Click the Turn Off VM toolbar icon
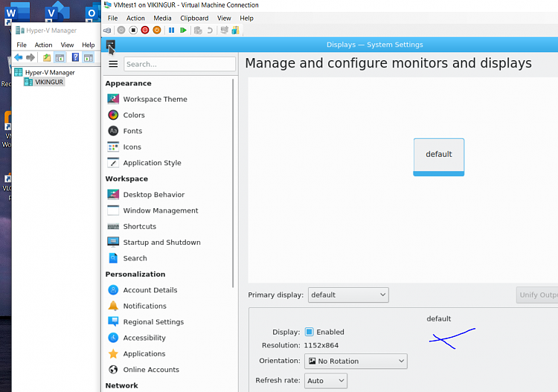 tap(133, 30)
